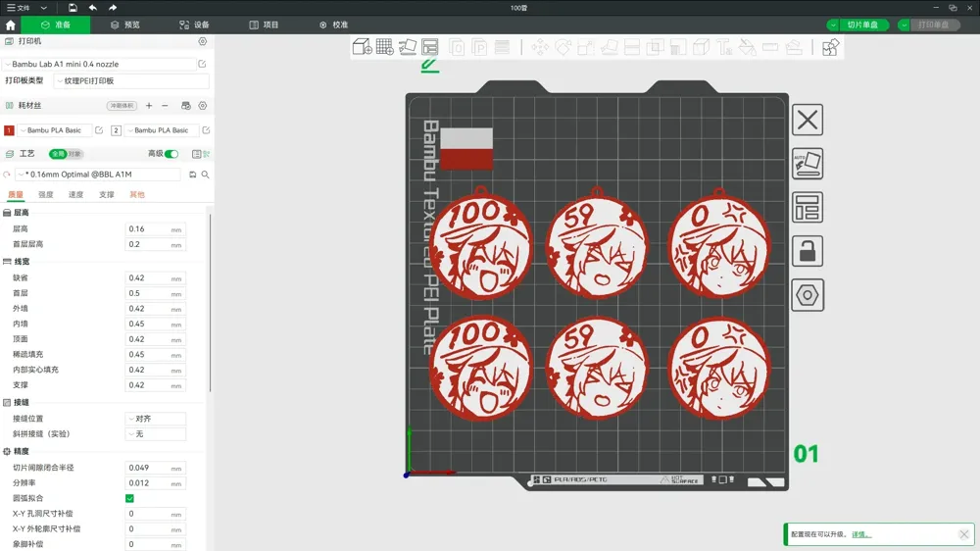Uncheck the 圆弧拟合 checkbox
This screenshot has height=551, width=980.
pyautogui.click(x=129, y=498)
